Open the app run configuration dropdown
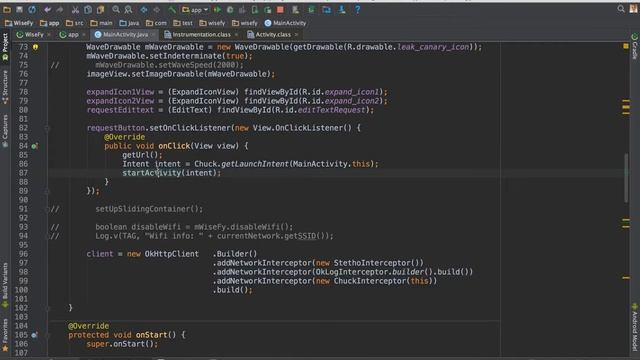The width and height of the screenshot is (640, 360). point(195,9)
